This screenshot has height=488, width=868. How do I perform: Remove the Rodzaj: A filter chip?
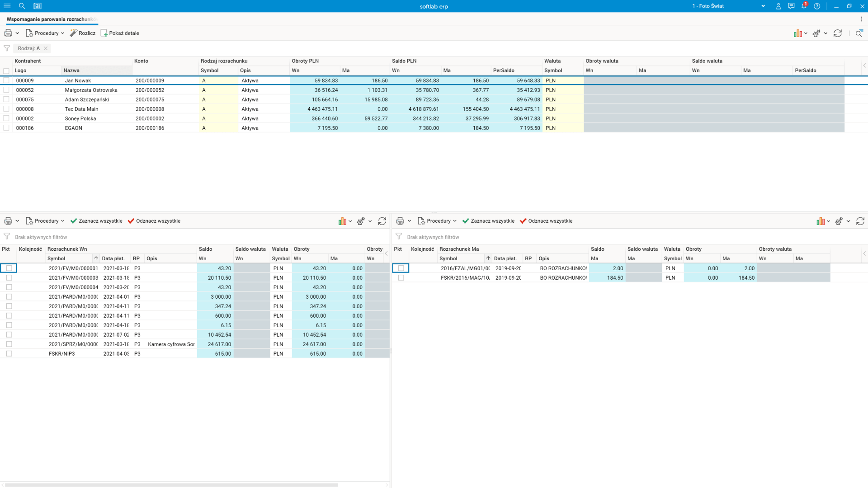coord(46,48)
